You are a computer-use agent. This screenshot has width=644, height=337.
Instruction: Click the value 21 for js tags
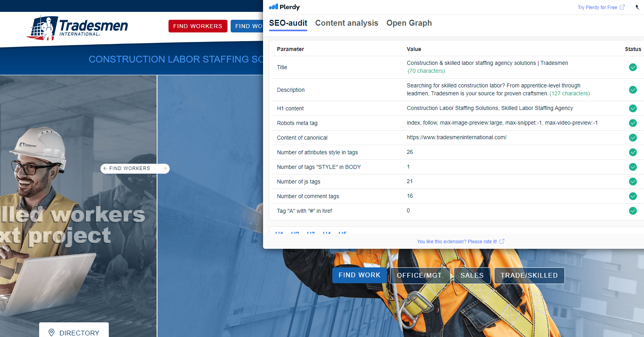[x=410, y=181]
